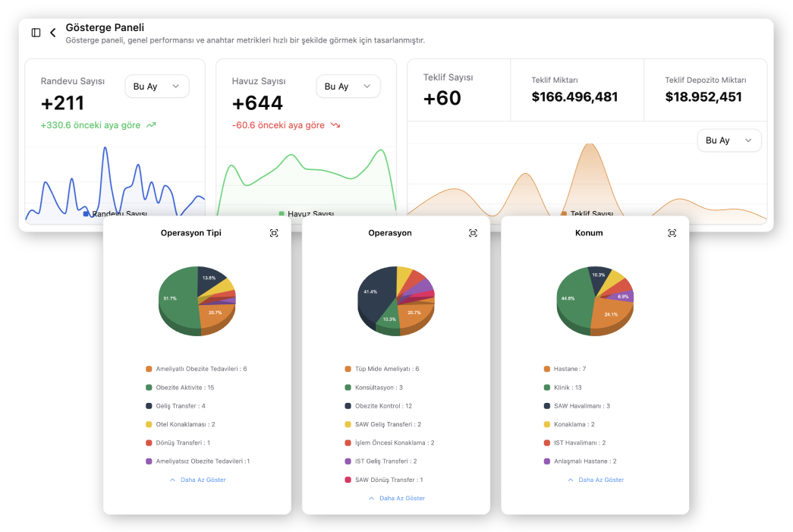Expand the Operasyon Tipi chart fullscreen
The image size is (793, 532).
(274, 233)
